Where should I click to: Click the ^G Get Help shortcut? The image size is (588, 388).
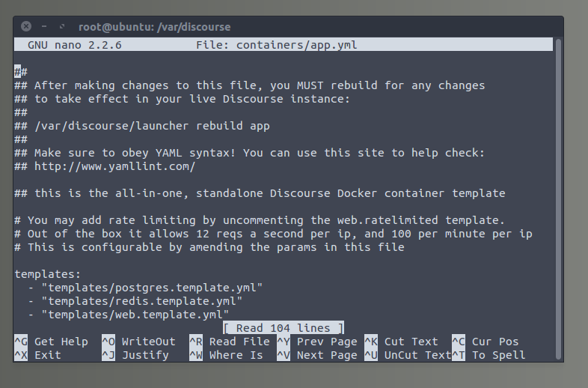[x=51, y=342]
